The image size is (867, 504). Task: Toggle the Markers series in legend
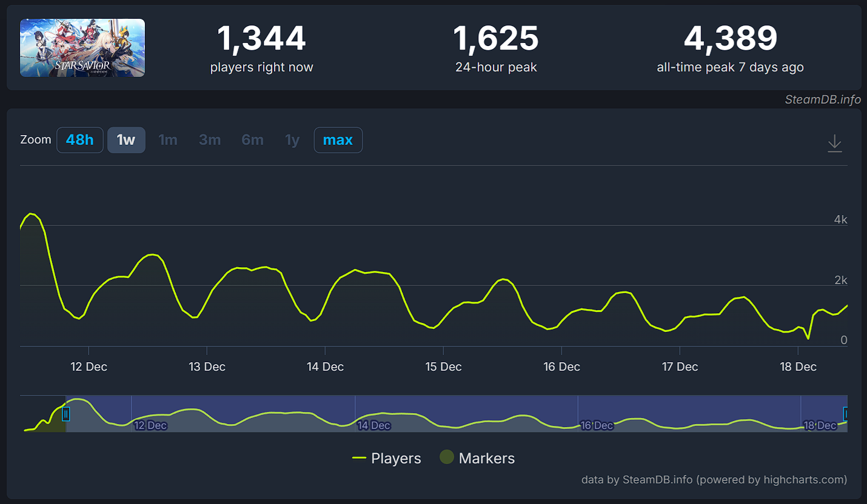[477, 459]
